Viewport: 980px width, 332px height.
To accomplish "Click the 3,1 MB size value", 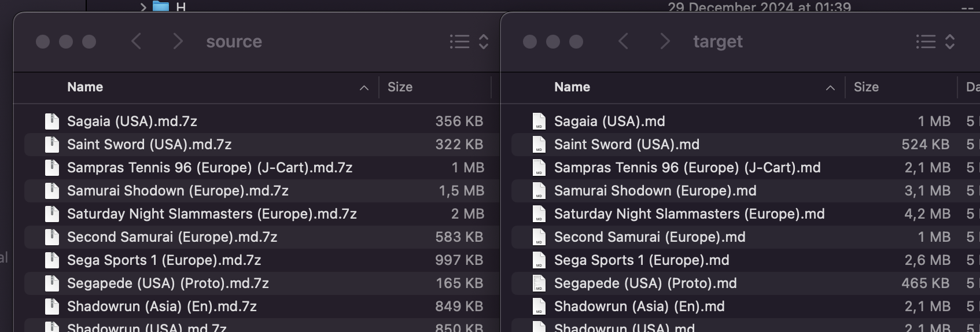I will [927, 190].
